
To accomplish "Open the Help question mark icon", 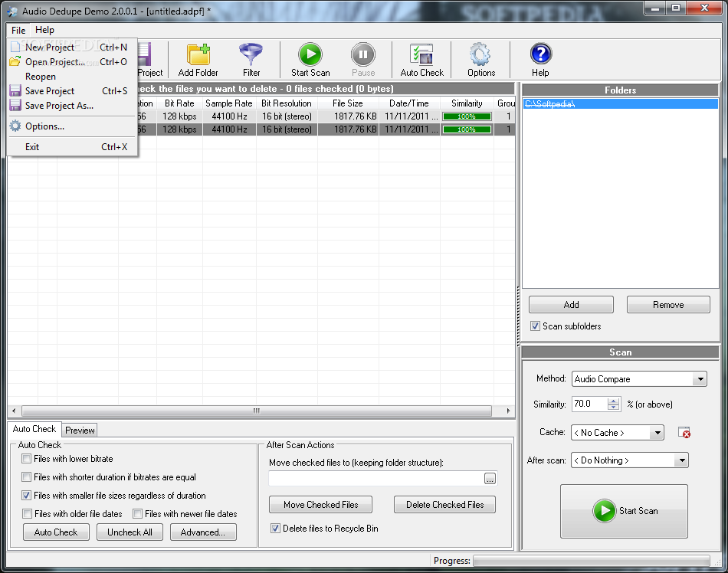I will click(540, 60).
